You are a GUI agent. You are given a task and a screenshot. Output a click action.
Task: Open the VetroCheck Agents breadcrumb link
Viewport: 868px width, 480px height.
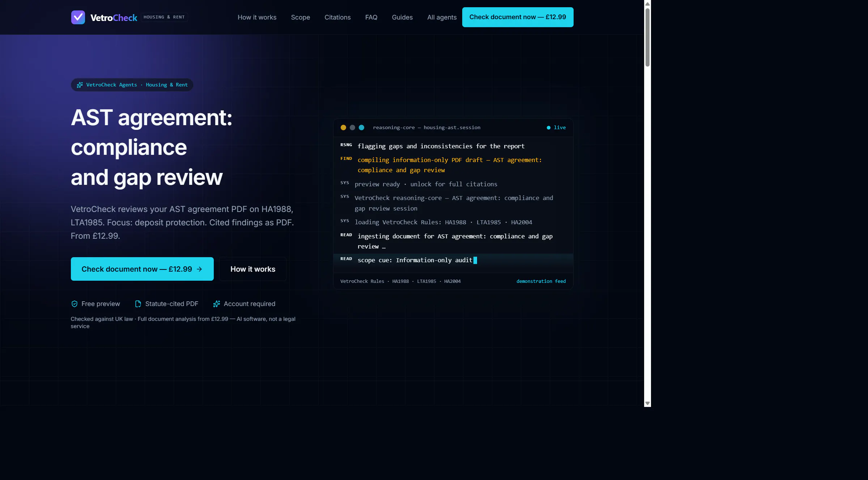point(112,85)
